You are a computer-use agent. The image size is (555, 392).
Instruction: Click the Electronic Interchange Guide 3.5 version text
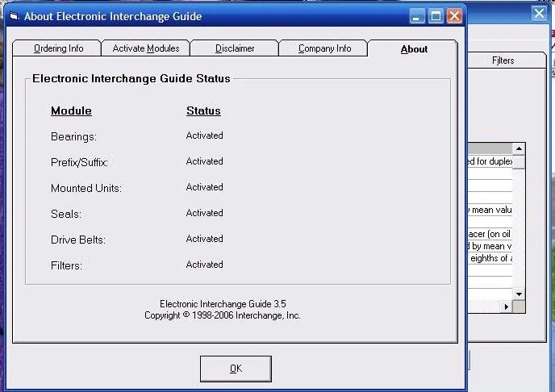[x=223, y=304]
